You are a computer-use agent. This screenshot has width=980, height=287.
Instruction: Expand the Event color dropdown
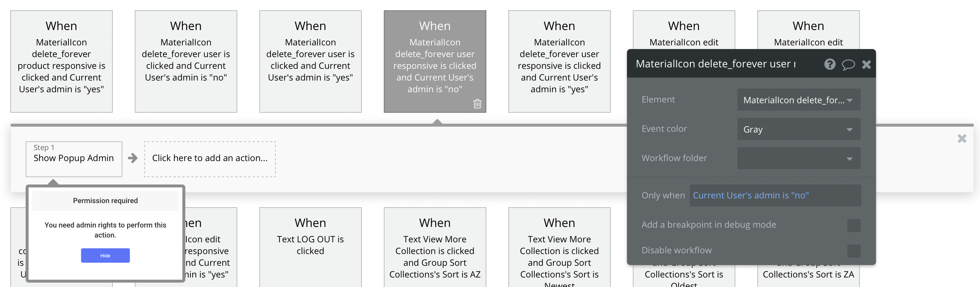point(798,129)
